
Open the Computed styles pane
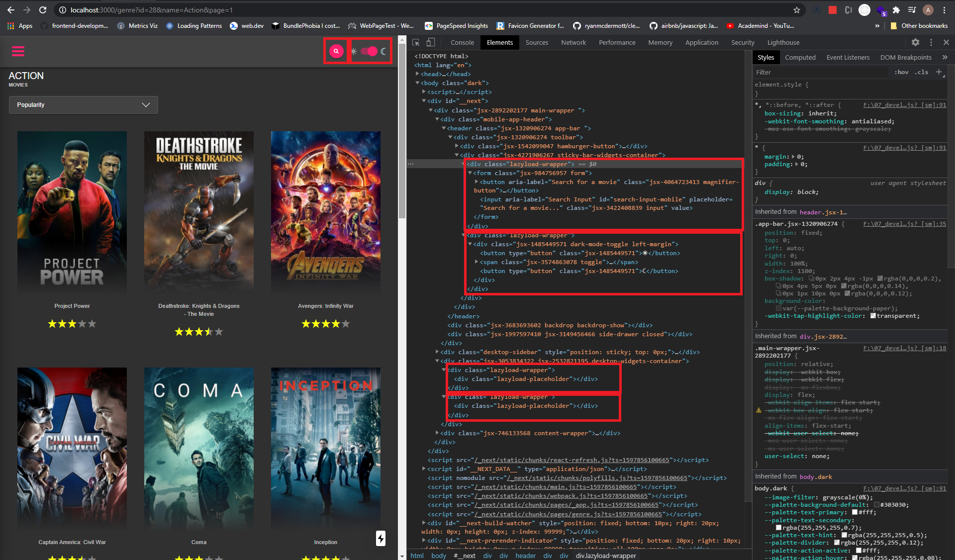(x=800, y=58)
